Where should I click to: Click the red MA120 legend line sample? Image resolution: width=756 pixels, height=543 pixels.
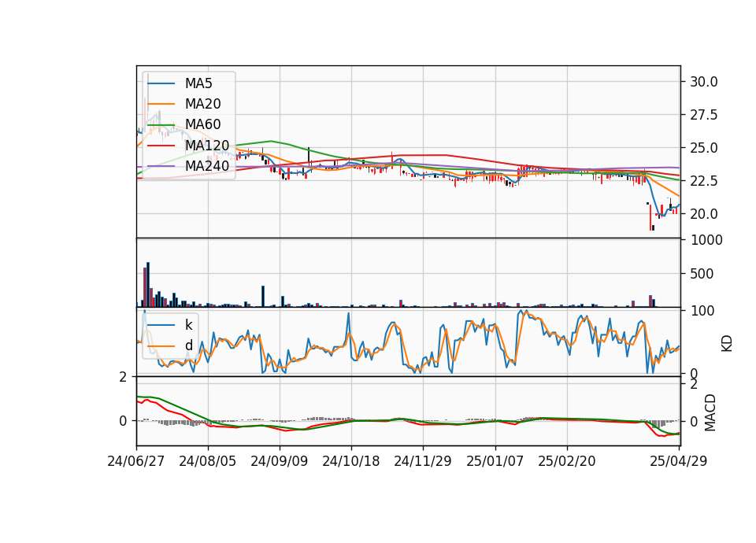pyautogui.click(x=161, y=146)
